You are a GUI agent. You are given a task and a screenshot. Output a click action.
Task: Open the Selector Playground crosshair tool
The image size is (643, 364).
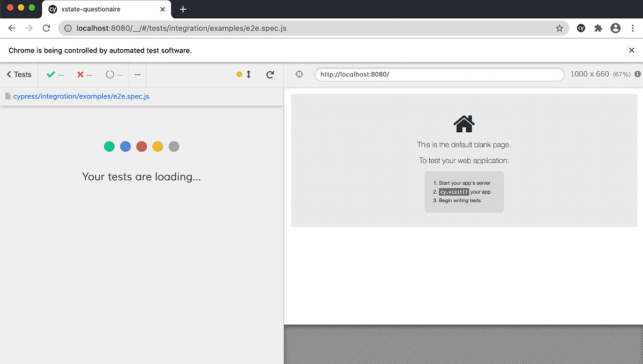[299, 74]
